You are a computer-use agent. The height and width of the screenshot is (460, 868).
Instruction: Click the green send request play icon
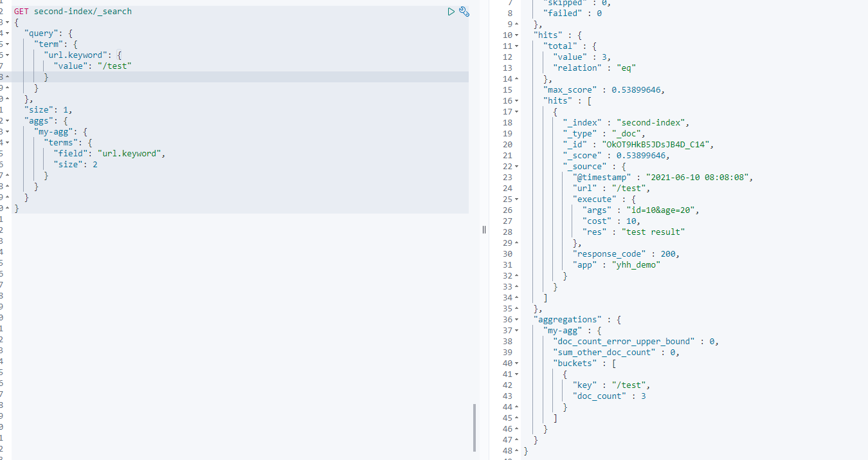451,12
